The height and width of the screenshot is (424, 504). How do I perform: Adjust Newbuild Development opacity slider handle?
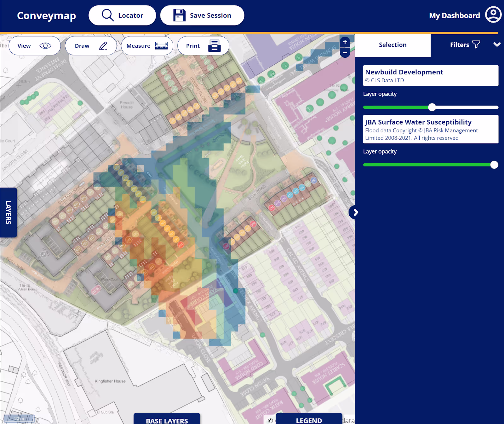(x=432, y=107)
